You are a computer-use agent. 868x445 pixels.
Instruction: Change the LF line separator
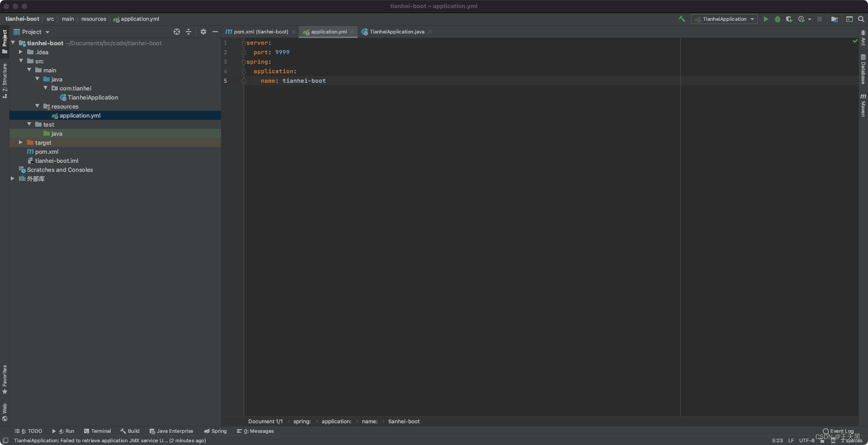click(791, 440)
